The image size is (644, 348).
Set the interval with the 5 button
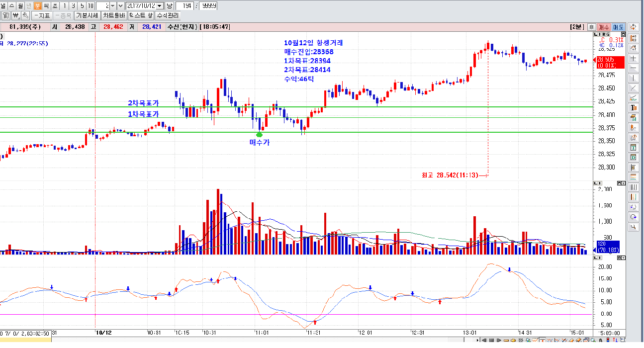tap(82, 5)
